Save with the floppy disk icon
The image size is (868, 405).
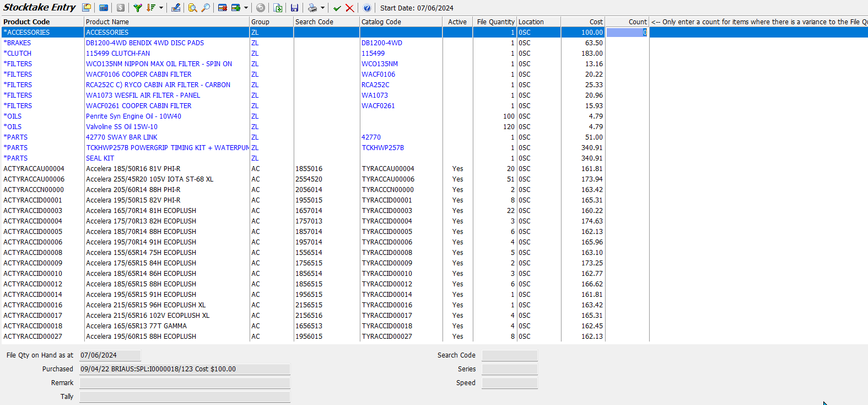(295, 8)
